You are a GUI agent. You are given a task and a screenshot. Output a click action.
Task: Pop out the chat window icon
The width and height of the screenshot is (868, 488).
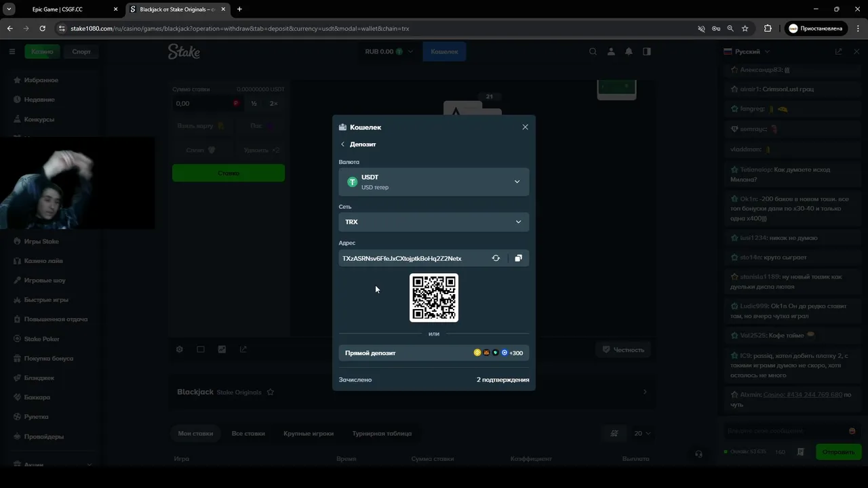838,52
